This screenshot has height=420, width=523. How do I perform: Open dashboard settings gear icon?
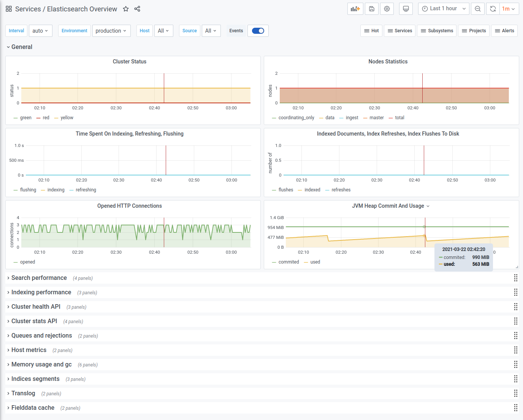pos(387,9)
